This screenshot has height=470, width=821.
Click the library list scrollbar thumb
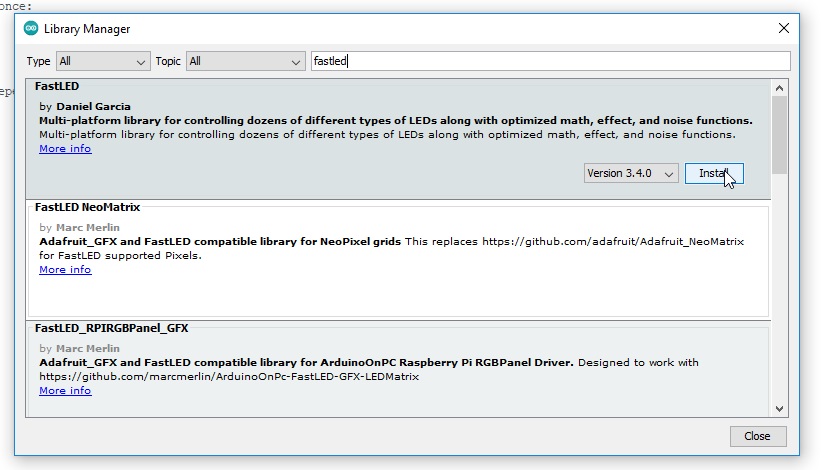(779, 135)
